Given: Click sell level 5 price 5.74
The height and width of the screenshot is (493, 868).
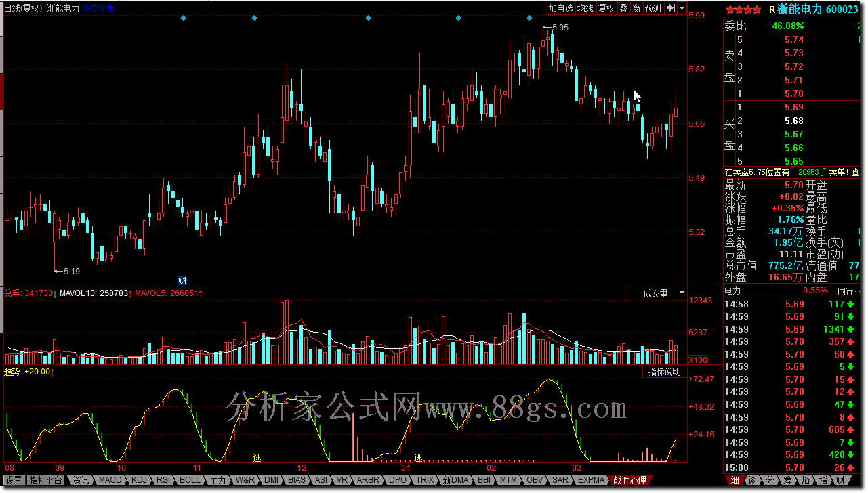Looking at the screenshot, I should click(794, 40).
